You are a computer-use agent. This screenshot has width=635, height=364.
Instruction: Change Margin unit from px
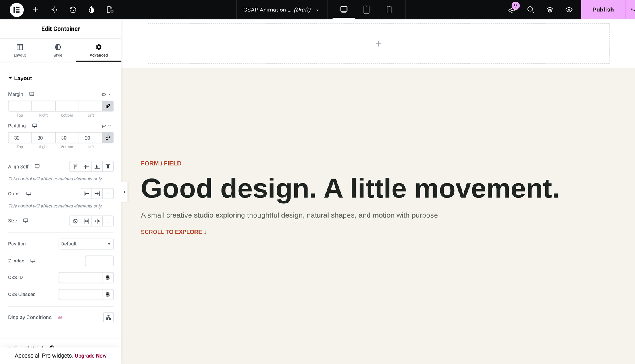(106, 94)
